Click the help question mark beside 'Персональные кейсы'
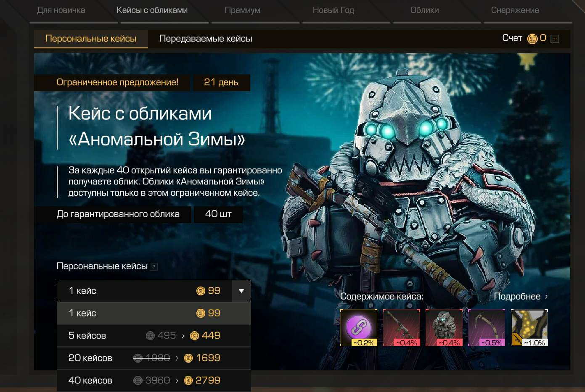The image size is (585, 392). coord(154,267)
